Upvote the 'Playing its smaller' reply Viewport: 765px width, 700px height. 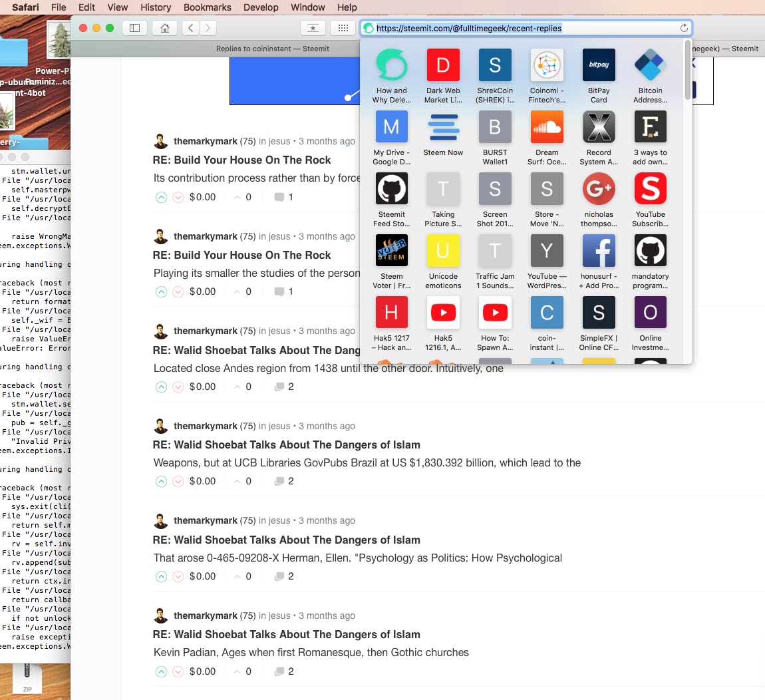click(161, 292)
